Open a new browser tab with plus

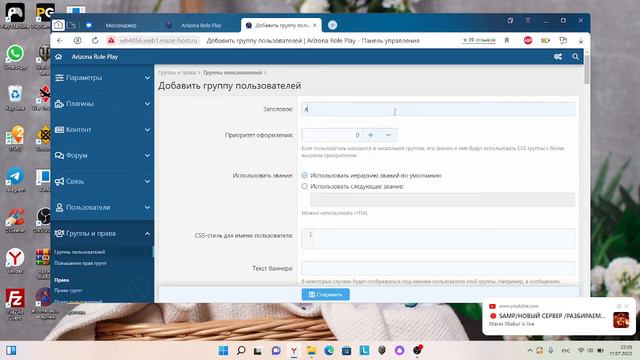click(332, 25)
